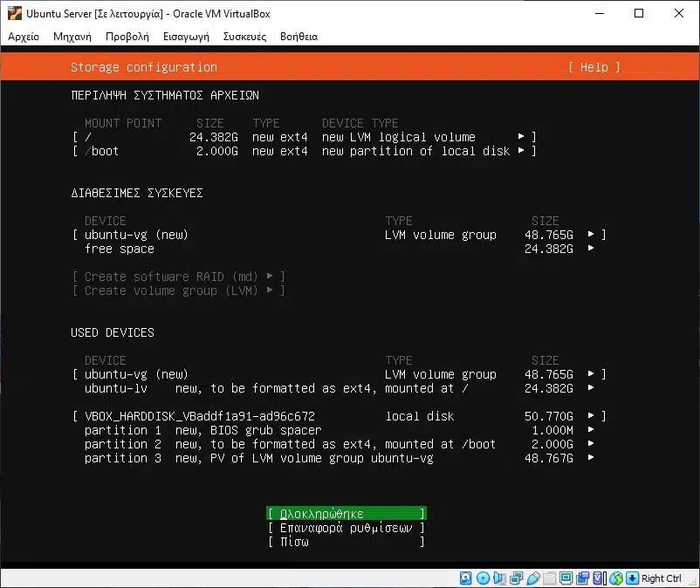
Task: Close the VirtualBox window
Action: (x=678, y=13)
